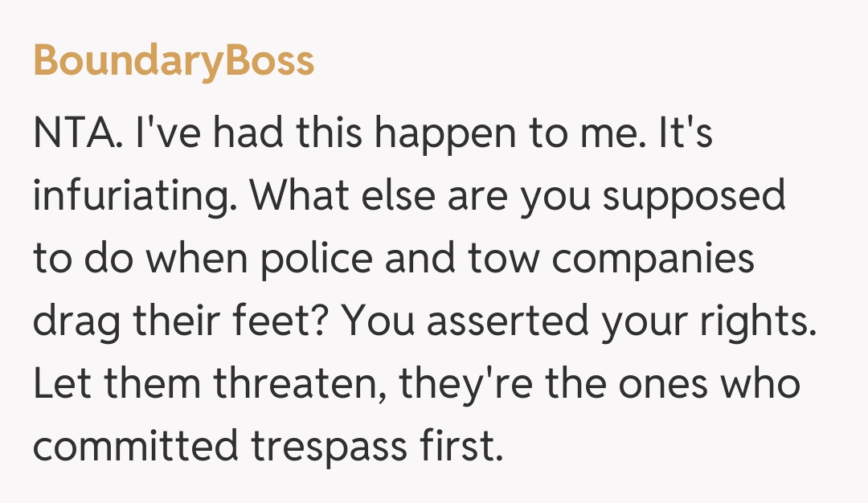Click the word "threaten" in the comment
The image size is (868, 503).
299,385
